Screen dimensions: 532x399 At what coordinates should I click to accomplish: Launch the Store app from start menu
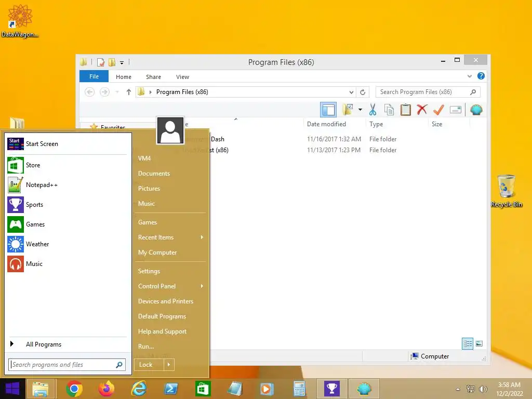[67, 165]
